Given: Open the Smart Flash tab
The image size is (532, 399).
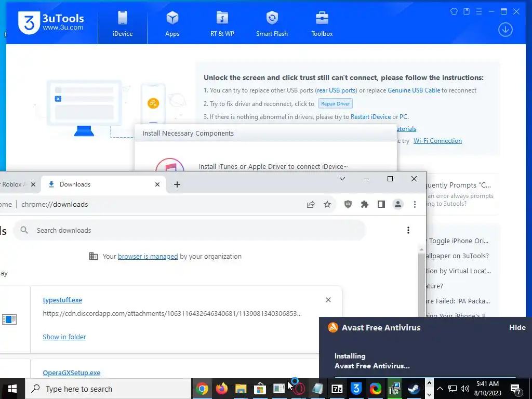Looking at the screenshot, I should [x=272, y=24].
